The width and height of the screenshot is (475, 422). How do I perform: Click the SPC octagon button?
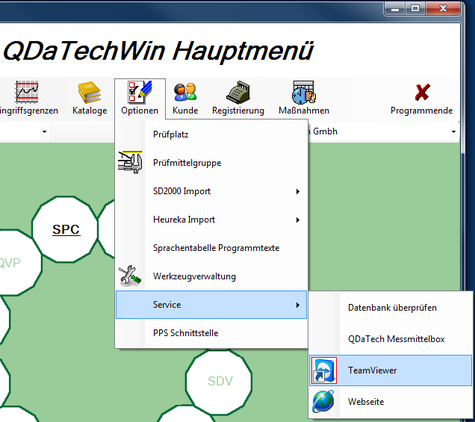point(65,229)
